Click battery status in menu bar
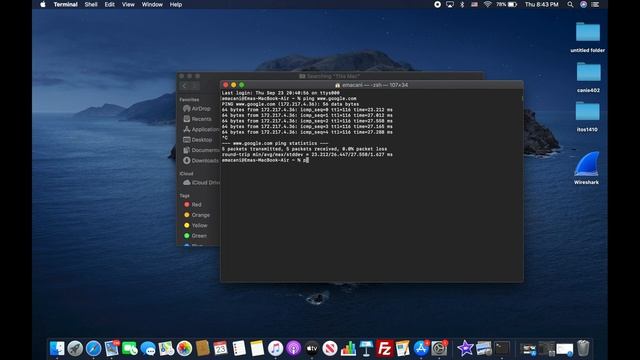 click(507, 4)
